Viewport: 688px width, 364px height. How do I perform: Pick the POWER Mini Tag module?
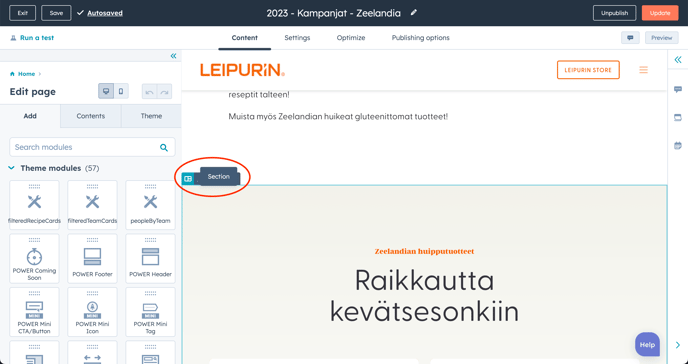point(150,312)
